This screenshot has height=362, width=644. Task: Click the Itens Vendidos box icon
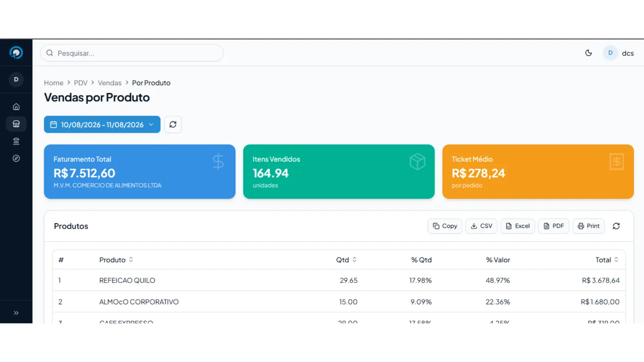(x=417, y=162)
